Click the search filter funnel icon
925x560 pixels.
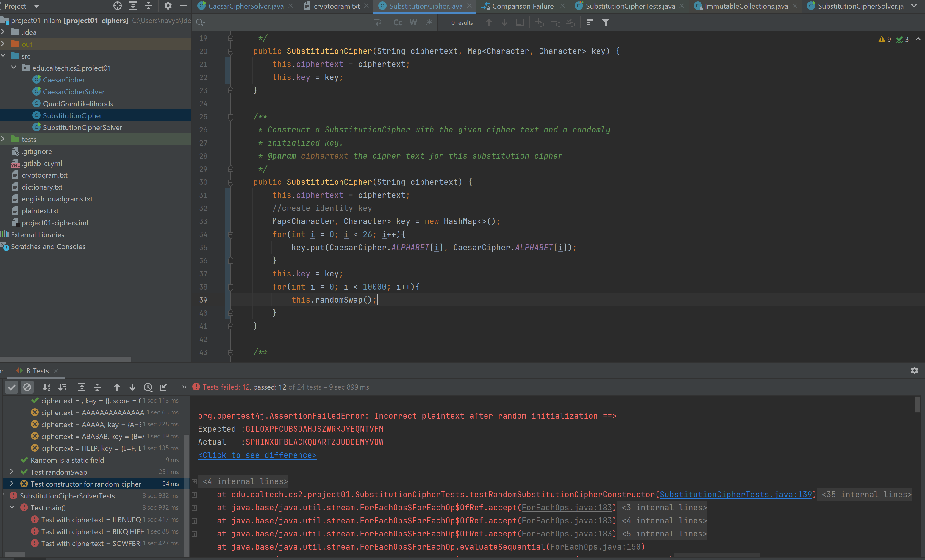tap(606, 23)
